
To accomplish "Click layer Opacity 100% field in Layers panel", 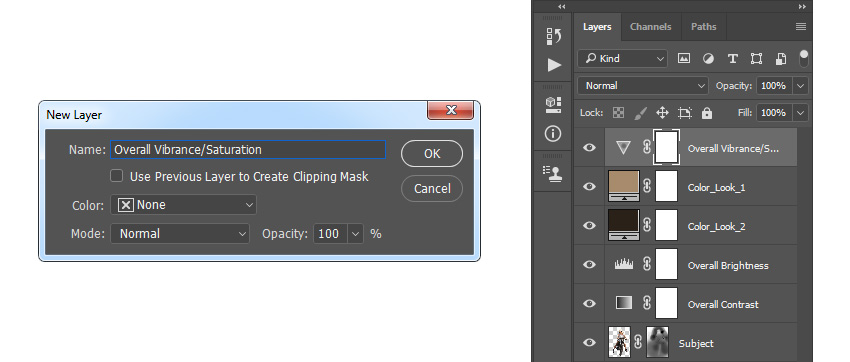I will point(775,86).
